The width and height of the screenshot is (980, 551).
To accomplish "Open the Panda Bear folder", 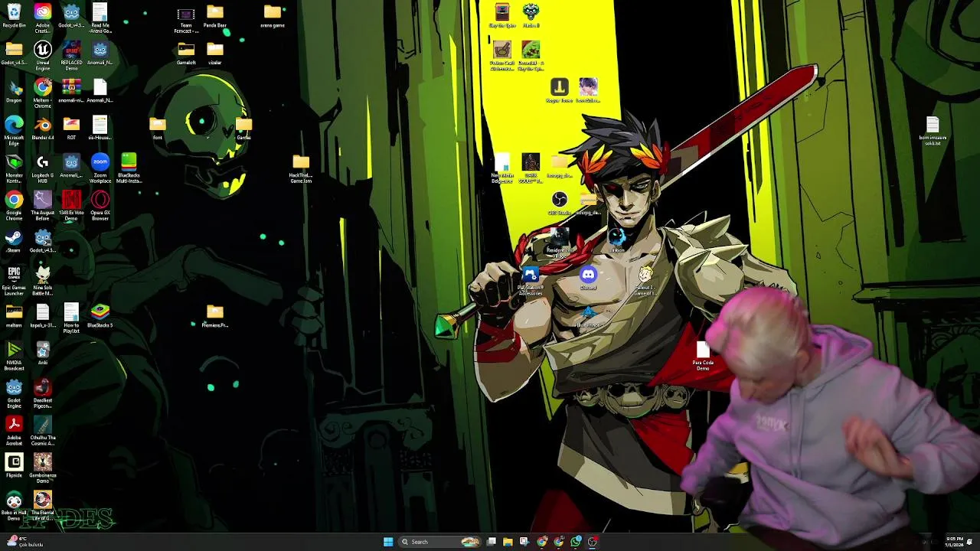I will [x=215, y=16].
